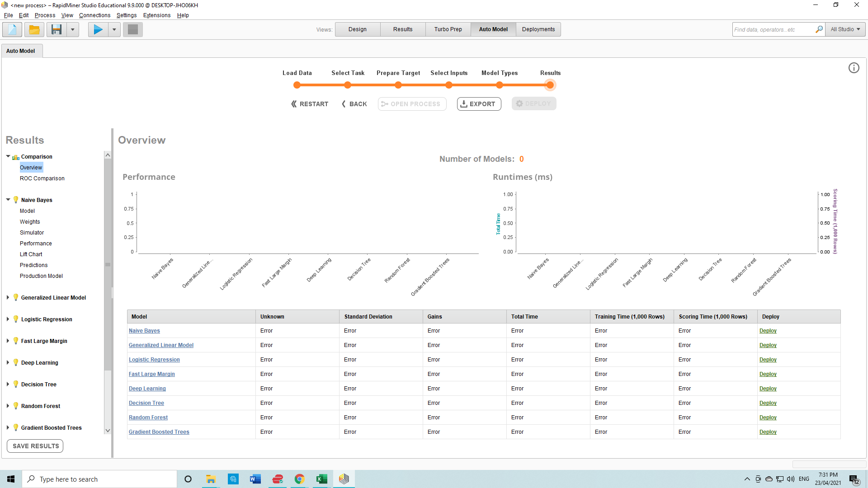Viewport: 868px width, 488px height.
Task: Run the process with the play icon
Action: (98, 29)
